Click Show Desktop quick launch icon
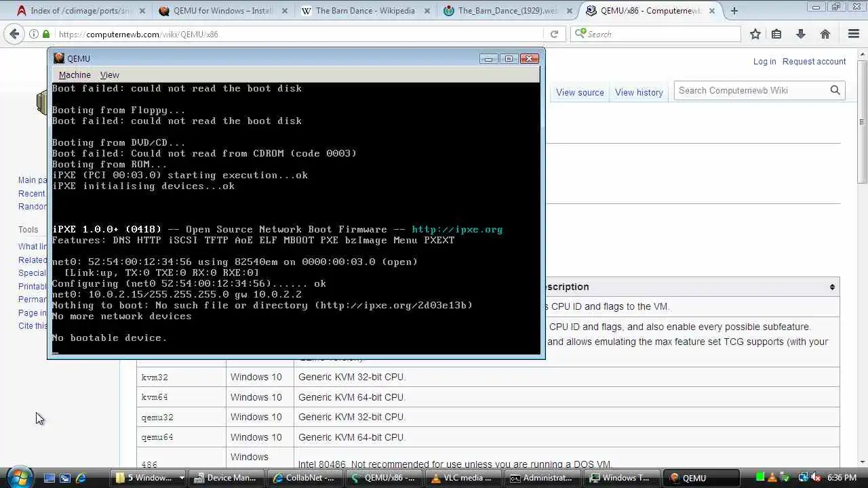The width and height of the screenshot is (868, 488). (49, 478)
